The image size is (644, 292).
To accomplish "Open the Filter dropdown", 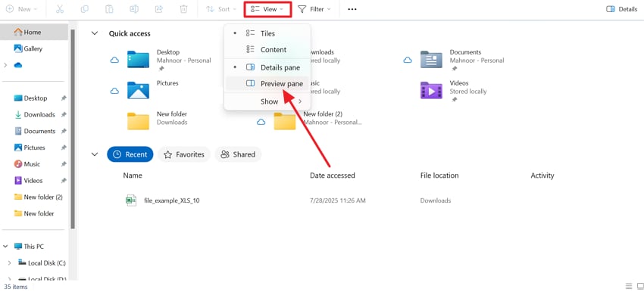I will point(314,9).
